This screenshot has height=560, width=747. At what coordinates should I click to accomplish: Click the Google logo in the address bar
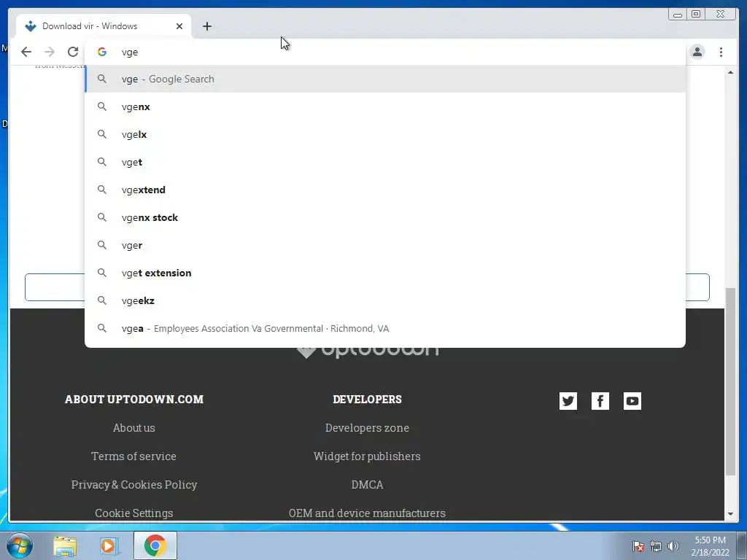(x=102, y=52)
